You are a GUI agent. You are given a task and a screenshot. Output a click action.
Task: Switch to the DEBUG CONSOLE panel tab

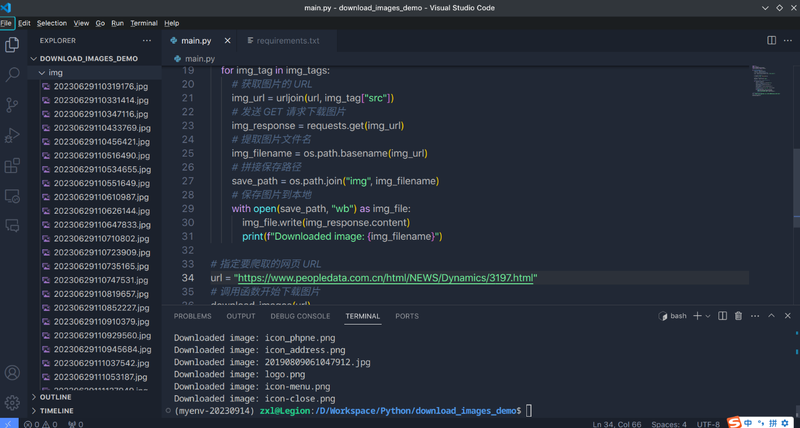pos(300,316)
